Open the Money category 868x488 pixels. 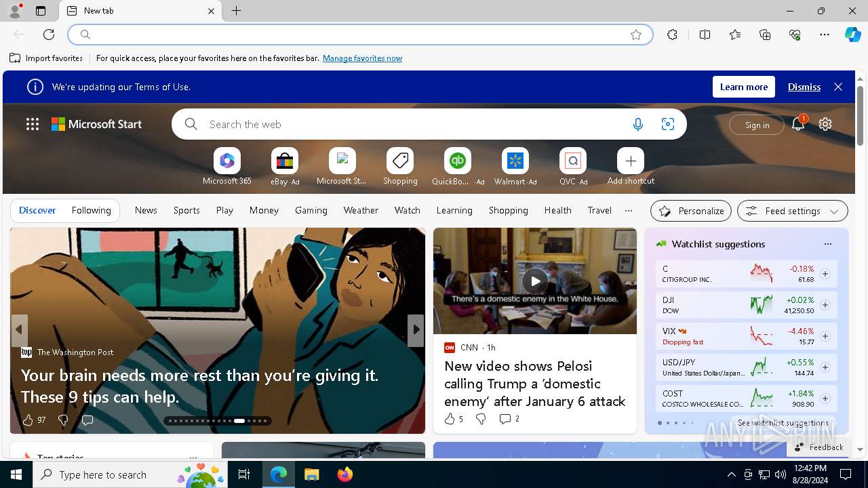click(x=264, y=211)
